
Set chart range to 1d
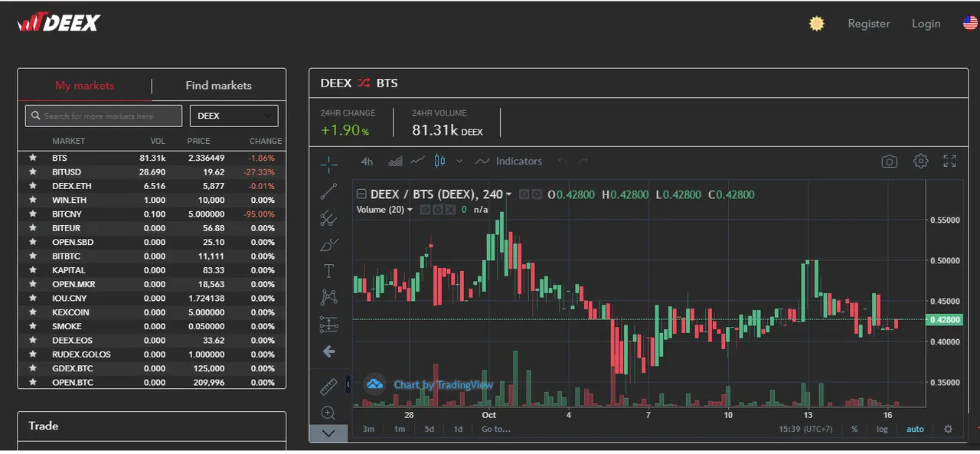pyautogui.click(x=458, y=429)
